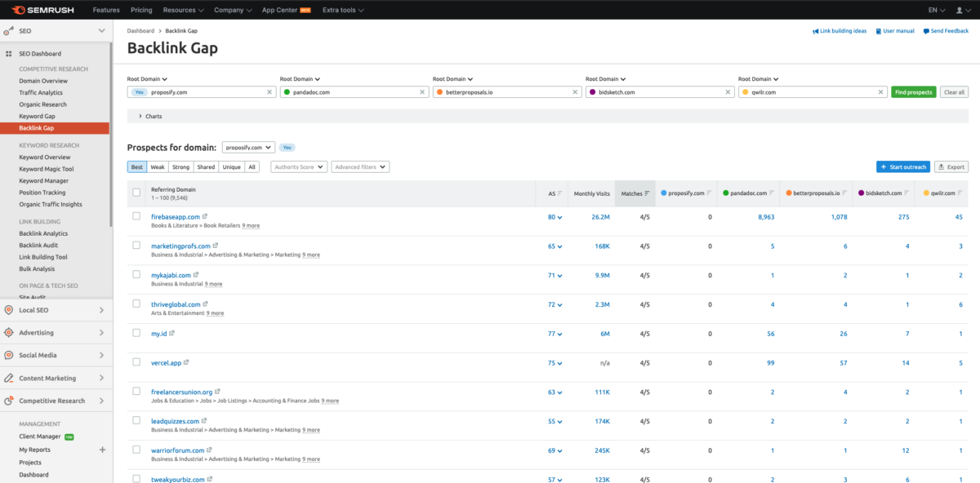This screenshot has height=483, width=980.
Task: Click the Find prospects button
Action: click(x=913, y=91)
